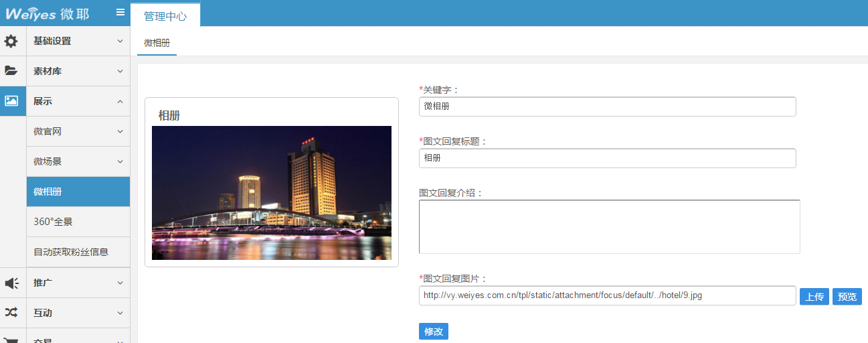Click the open folder sidebar icon
868x343 pixels.
(x=11, y=71)
